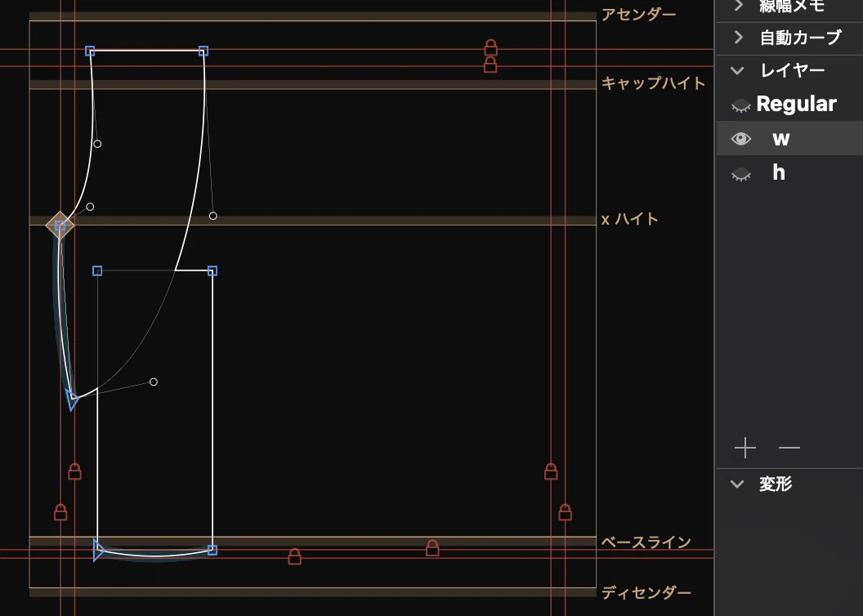Click the lock on the outermost right vertical guide
The image size is (863, 616).
tap(566, 512)
